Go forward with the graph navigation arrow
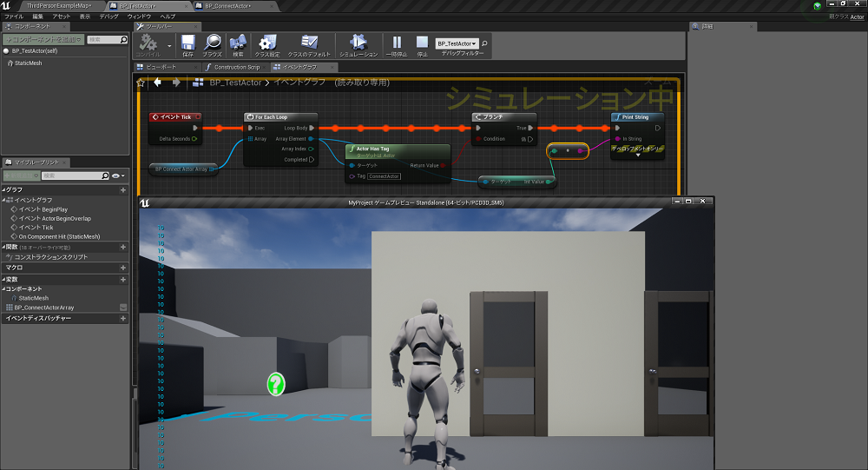Screen dimensions: 868x470 [x=176, y=82]
